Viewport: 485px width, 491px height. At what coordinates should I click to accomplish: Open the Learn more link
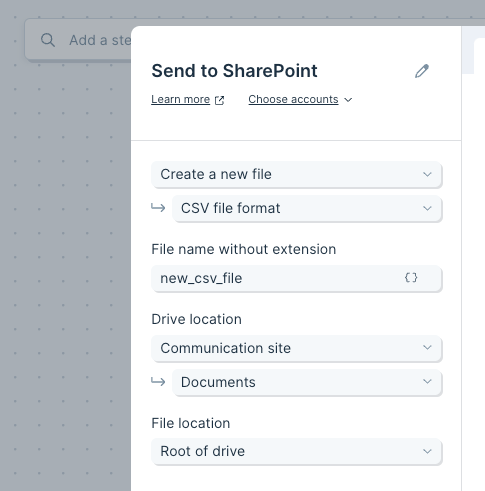(180, 99)
